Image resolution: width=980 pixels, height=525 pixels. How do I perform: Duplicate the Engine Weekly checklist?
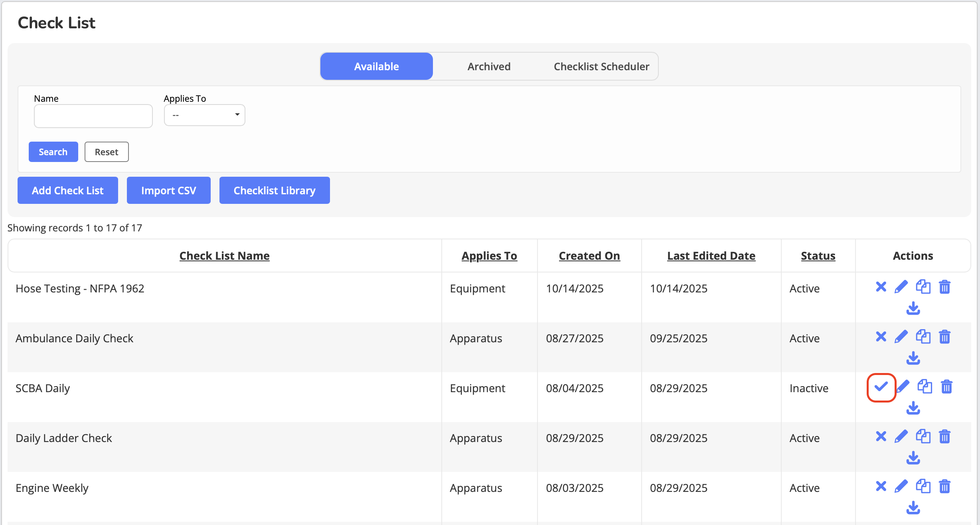923,486
